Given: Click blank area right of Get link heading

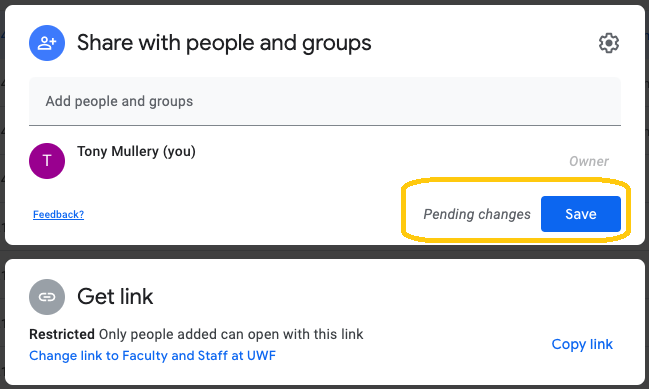Looking at the screenshot, I should click(x=373, y=297).
